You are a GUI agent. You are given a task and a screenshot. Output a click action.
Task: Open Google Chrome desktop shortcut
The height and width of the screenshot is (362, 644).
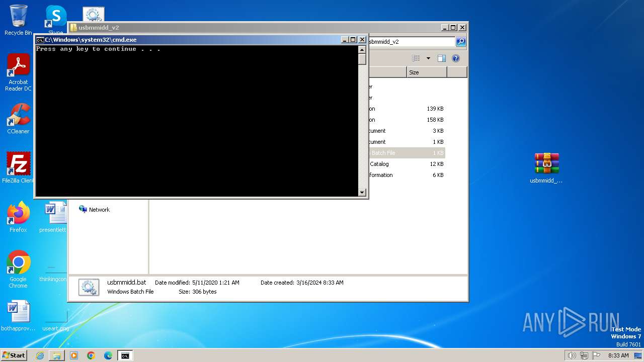click(18, 269)
